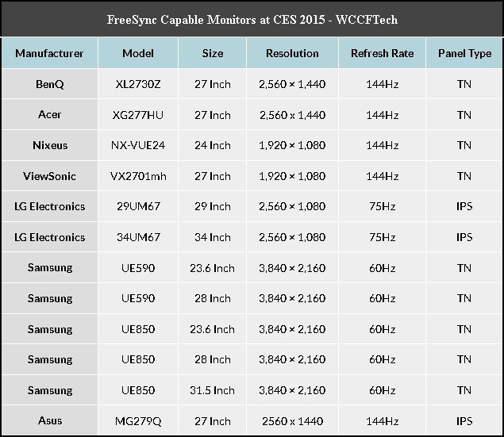Click the 75Hz cell for 29UM67
504x437 pixels.
[x=383, y=206]
